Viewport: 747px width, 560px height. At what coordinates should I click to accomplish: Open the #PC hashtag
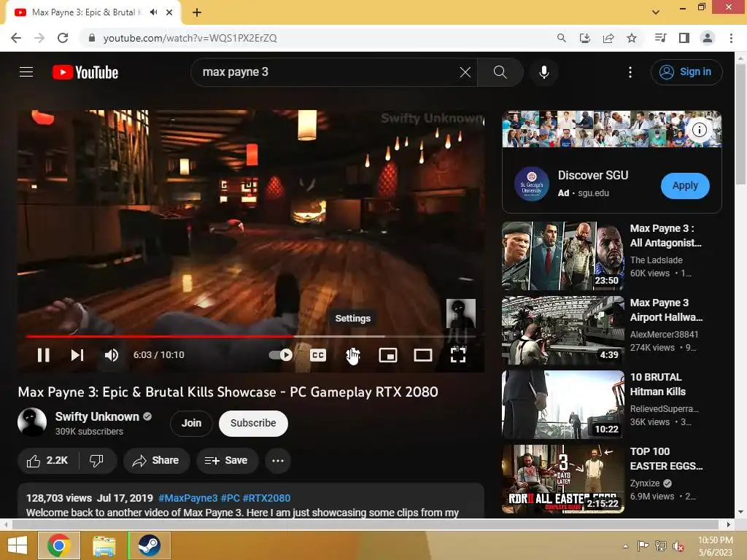click(x=230, y=498)
